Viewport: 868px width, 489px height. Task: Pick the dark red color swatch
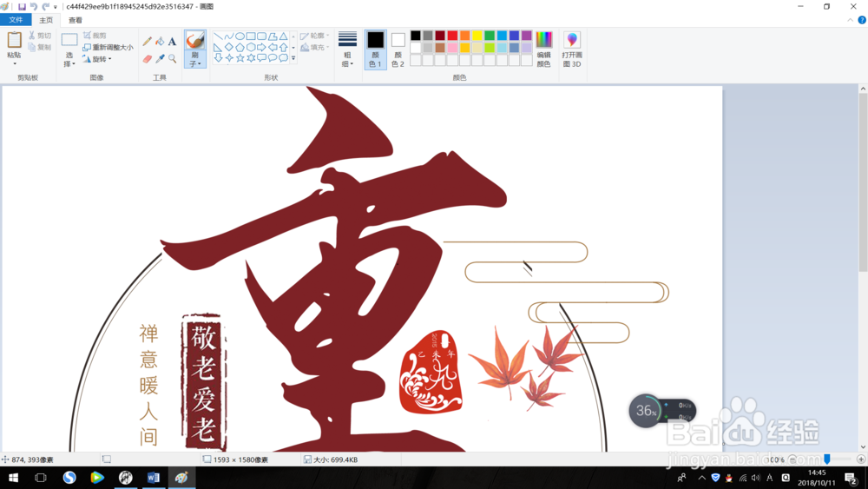[x=440, y=36]
